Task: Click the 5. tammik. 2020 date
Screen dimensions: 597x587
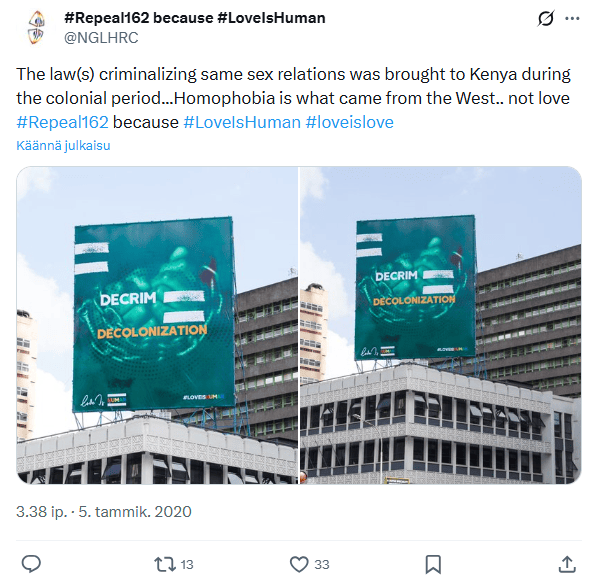Action: coord(135,512)
